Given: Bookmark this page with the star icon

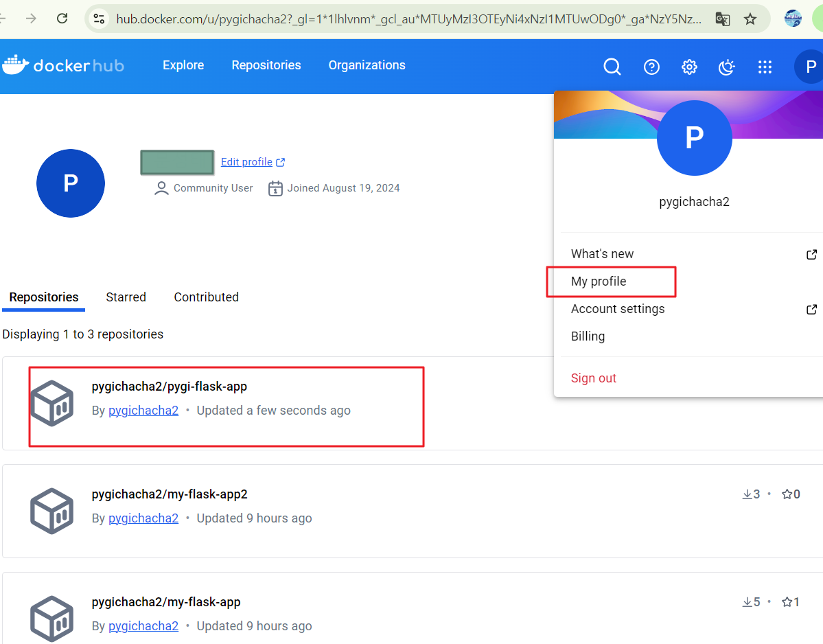Looking at the screenshot, I should click(x=750, y=19).
